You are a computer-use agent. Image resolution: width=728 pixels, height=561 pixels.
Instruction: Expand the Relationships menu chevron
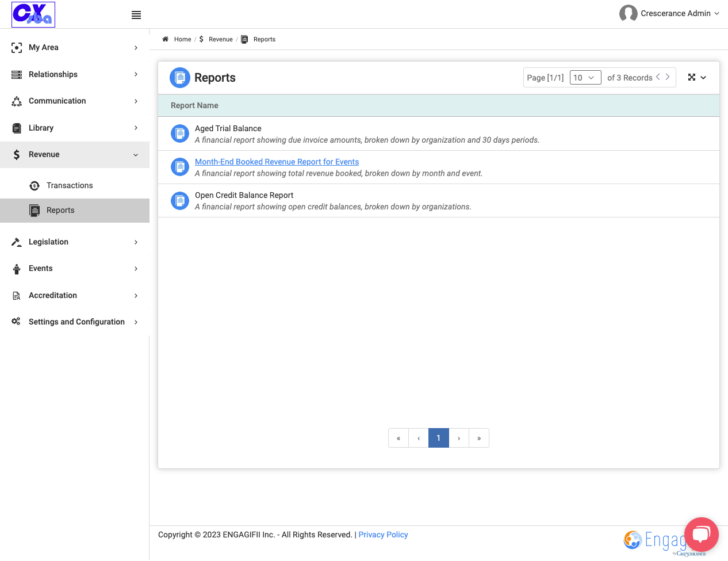click(x=136, y=75)
